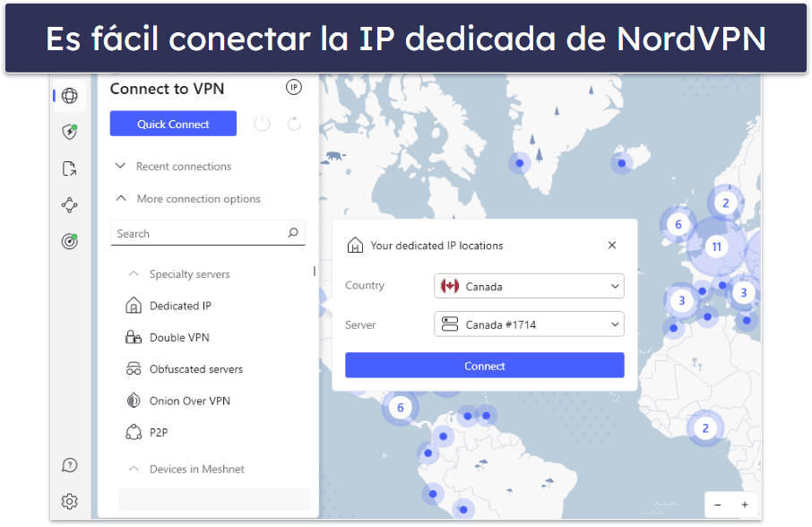Click the Obfuscated servers glasses icon
This screenshot has width=812, height=527.
(x=134, y=369)
